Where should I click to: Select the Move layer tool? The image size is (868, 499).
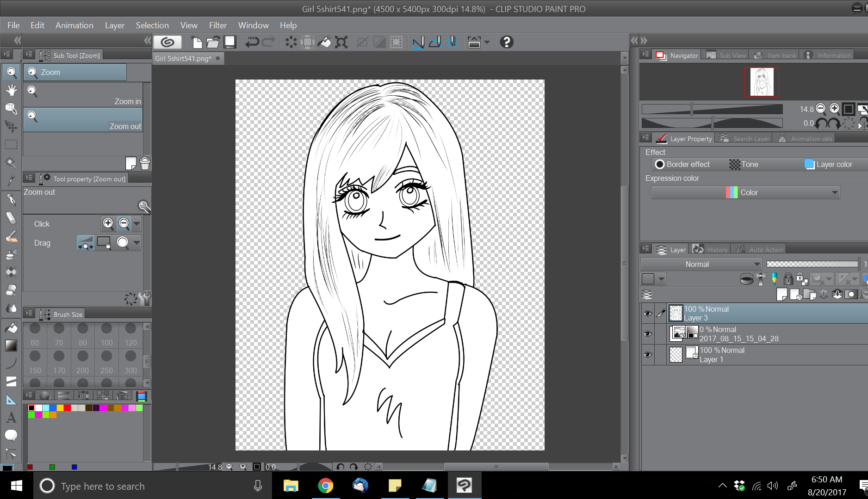click(11, 126)
